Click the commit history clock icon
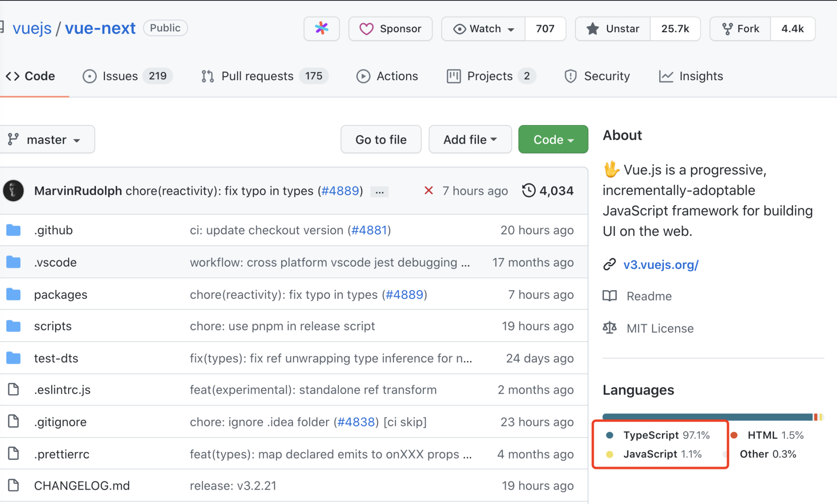The image size is (837, 504). click(528, 190)
